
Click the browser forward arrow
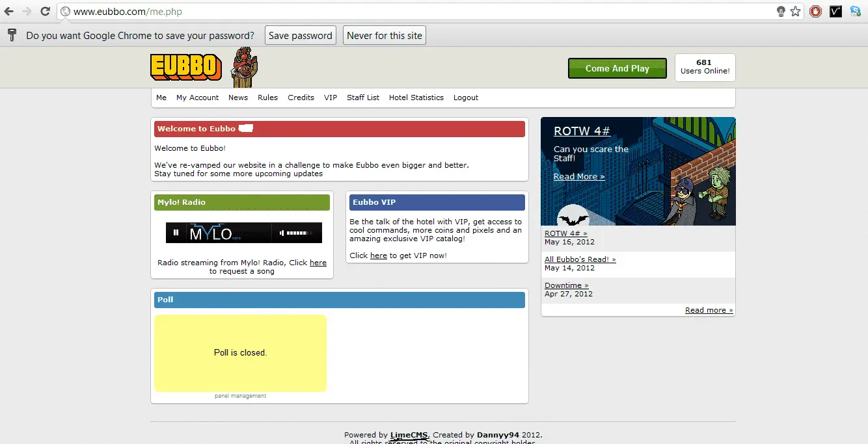point(27,11)
